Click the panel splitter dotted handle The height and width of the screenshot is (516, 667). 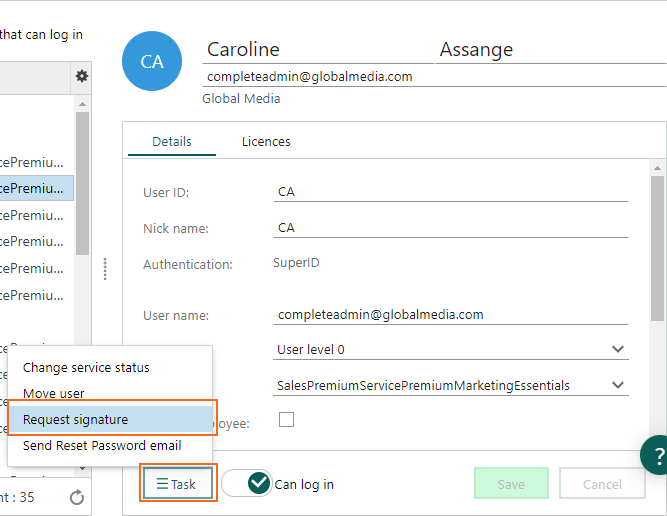(105, 269)
